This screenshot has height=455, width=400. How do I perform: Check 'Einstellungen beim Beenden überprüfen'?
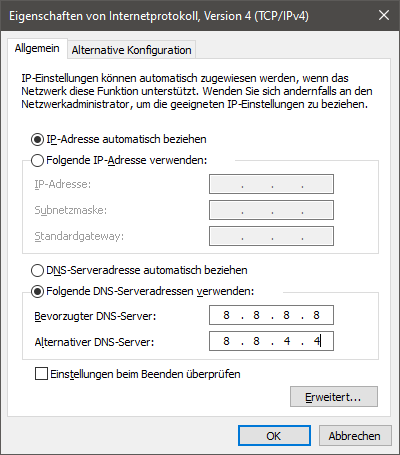(x=41, y=374)
